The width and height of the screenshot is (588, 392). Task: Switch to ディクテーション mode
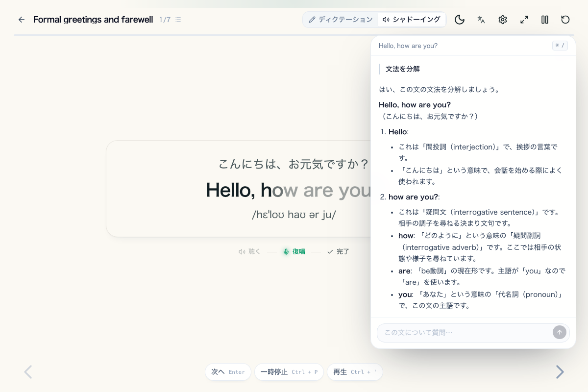(x=341, y=20)
